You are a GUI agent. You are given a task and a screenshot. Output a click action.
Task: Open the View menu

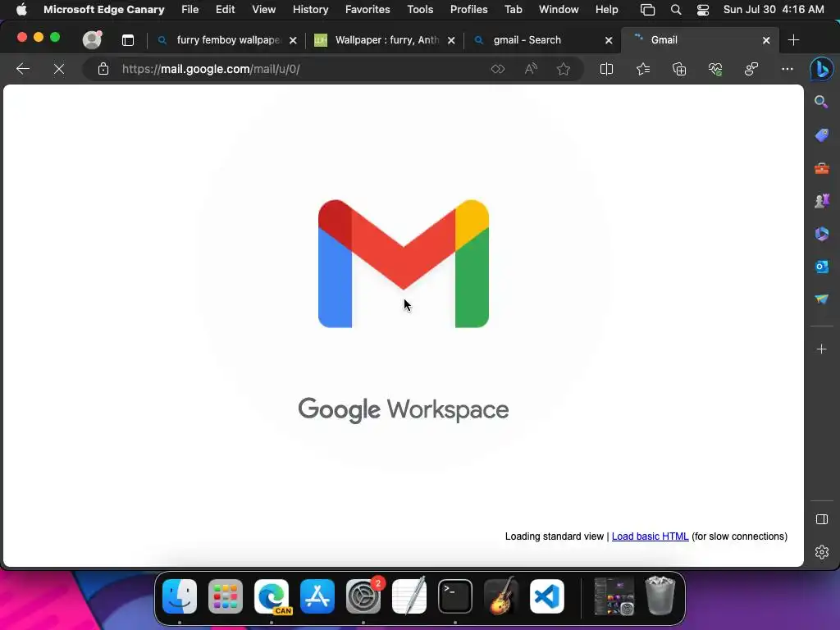click(x=263, y=10)
